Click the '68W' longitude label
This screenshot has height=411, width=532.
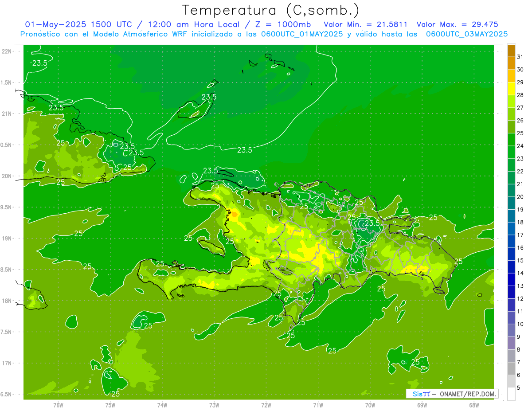(474, 405)
